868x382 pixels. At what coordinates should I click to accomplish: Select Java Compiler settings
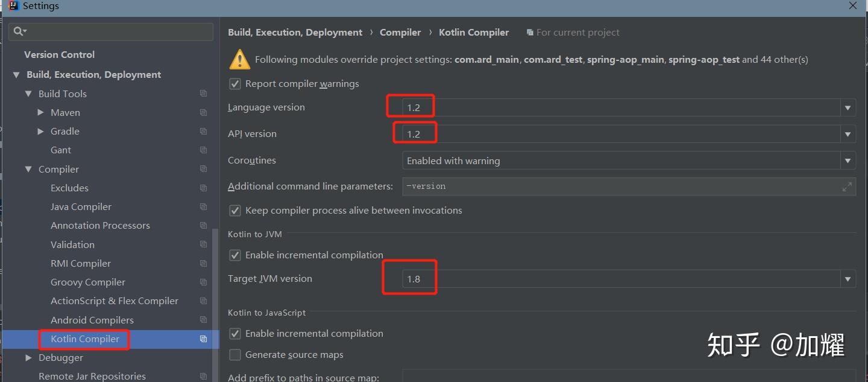click(x=81, y=206)
